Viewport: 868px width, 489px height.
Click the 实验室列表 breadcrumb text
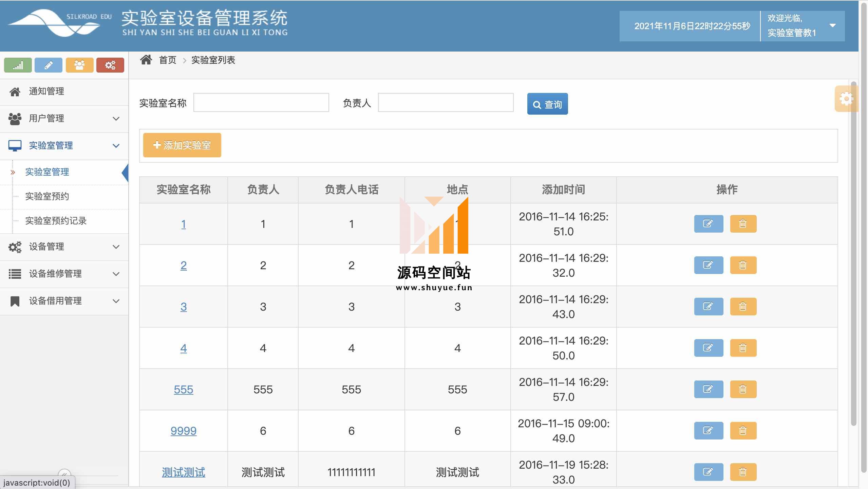pos(213,60)
